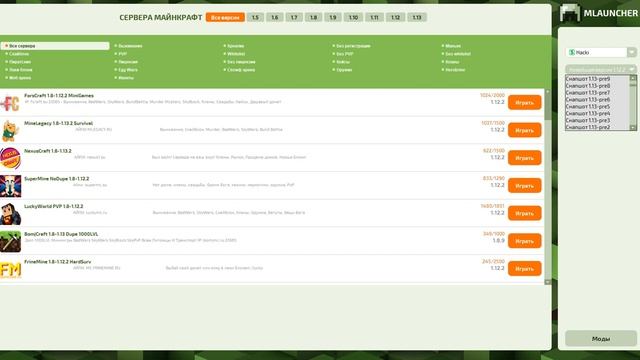Choose 'Снапшот 1.13-pre3' from version list

coord(598,120)
